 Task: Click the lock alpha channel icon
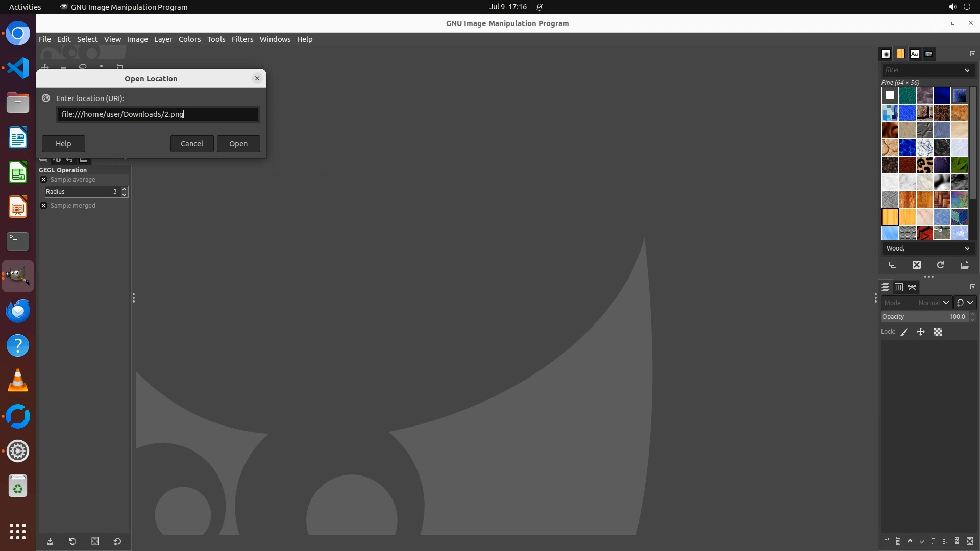(x=938, y=332)
